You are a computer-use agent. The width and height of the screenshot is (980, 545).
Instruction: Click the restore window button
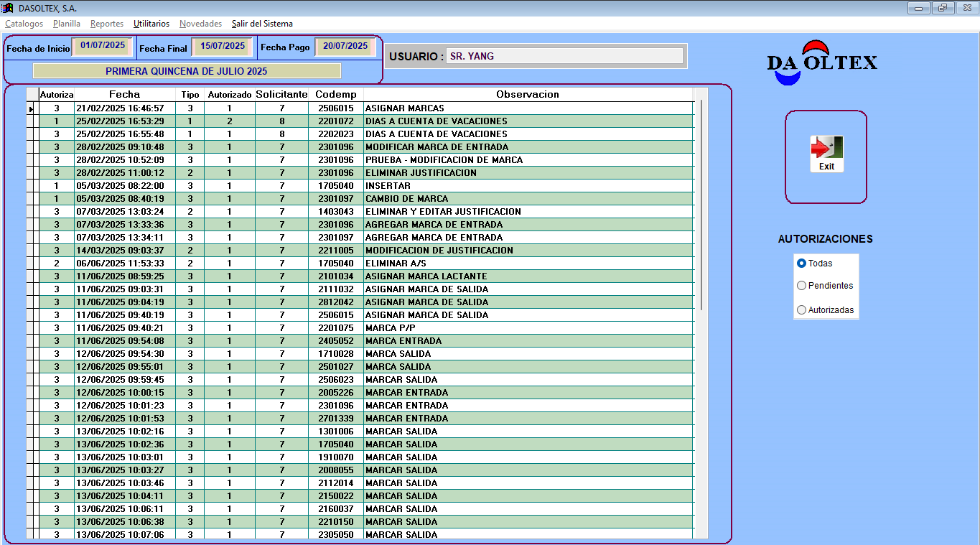click(942, 8)
